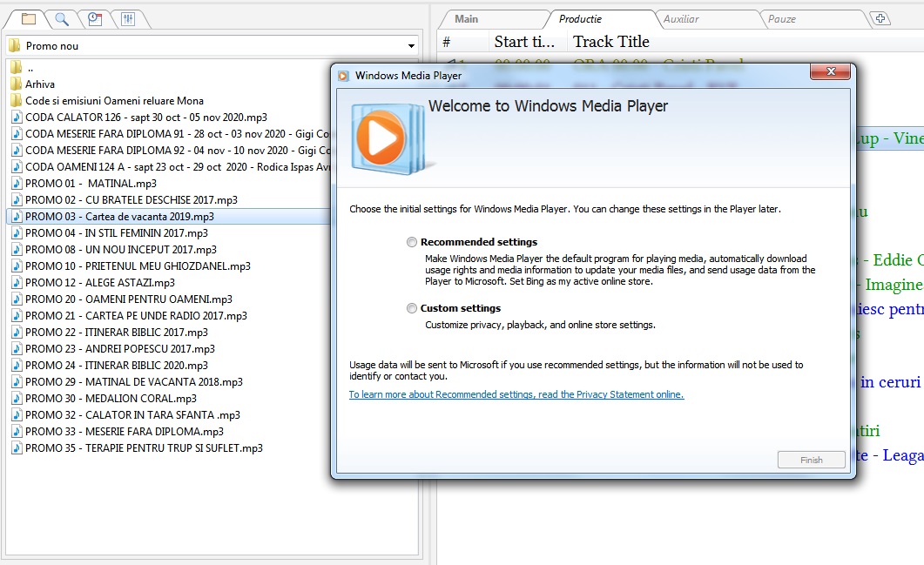924x565 pixels.
Task: Click the music file icon of PROMO 01 - MATINAL.mp3
Action: coord(17,183)
